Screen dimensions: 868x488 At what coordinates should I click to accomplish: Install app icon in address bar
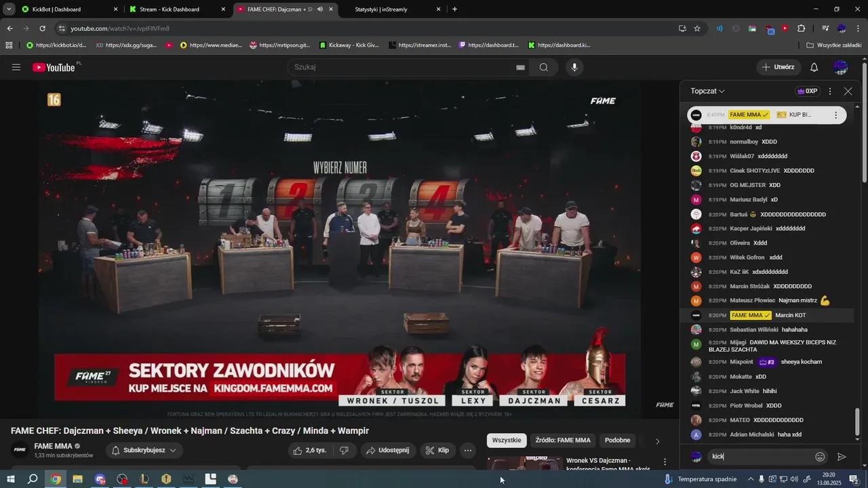pyautogui.click(x=682, y=28)
